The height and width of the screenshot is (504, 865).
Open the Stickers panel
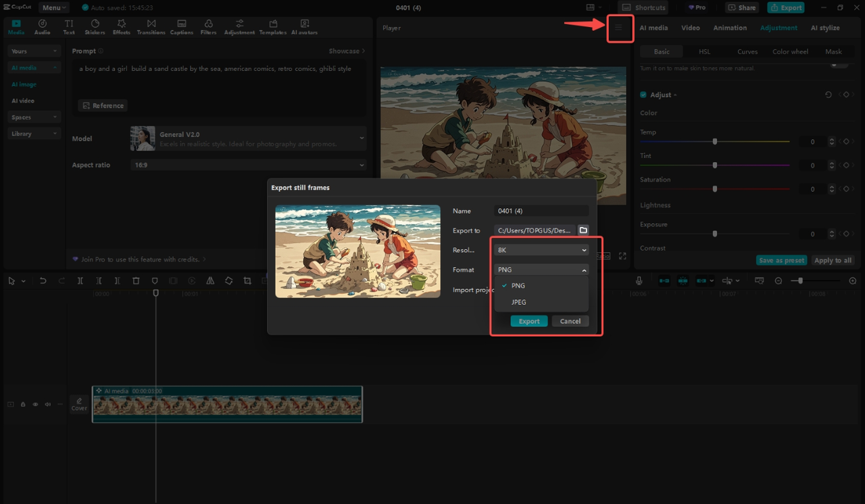coord(95,27)
